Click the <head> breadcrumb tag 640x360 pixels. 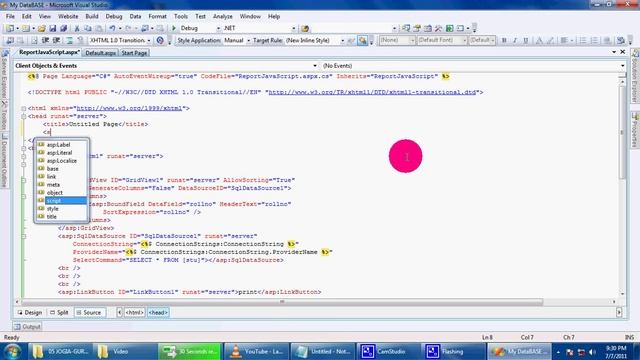158,313
